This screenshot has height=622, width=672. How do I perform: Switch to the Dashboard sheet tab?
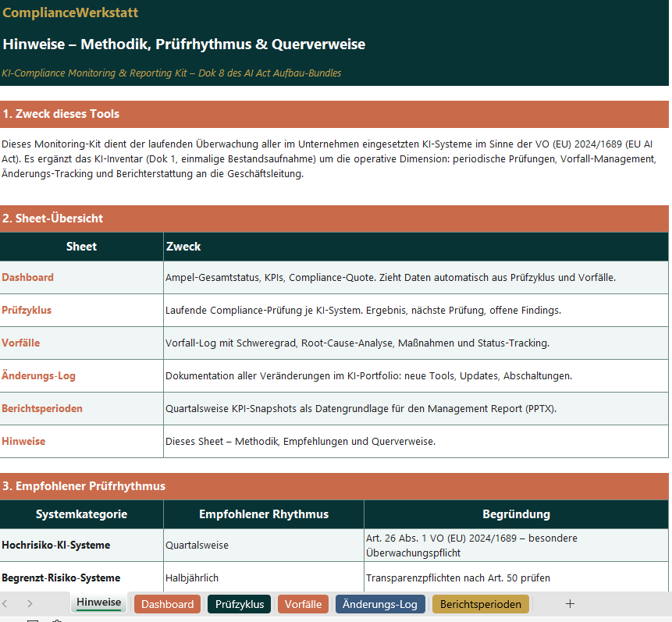(167, 603)
